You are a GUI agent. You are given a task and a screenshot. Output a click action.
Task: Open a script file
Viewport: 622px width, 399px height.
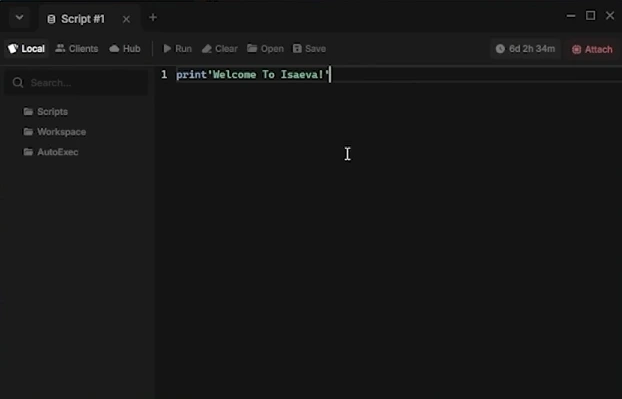(x=265, y=48)
